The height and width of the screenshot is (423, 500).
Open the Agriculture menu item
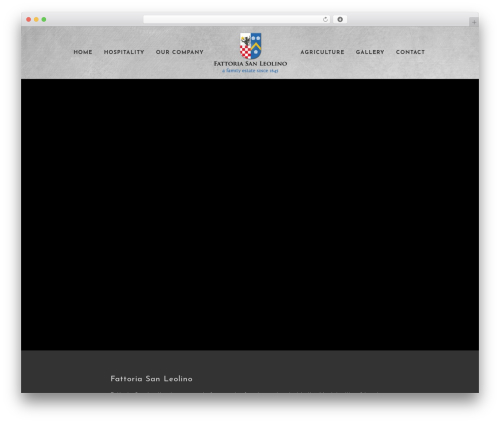(x=322, y=52)
